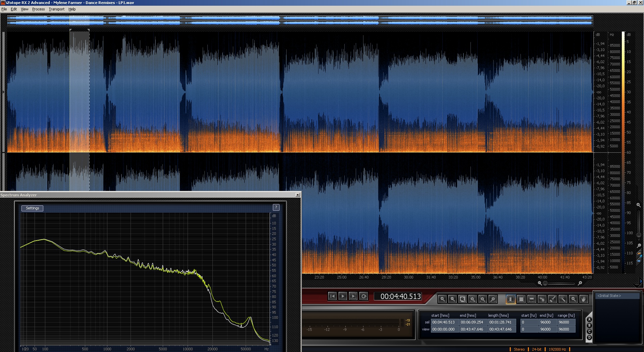Click the horizontal zoom in tool
This screenshot has width=644, height=352.
[442, 299]
